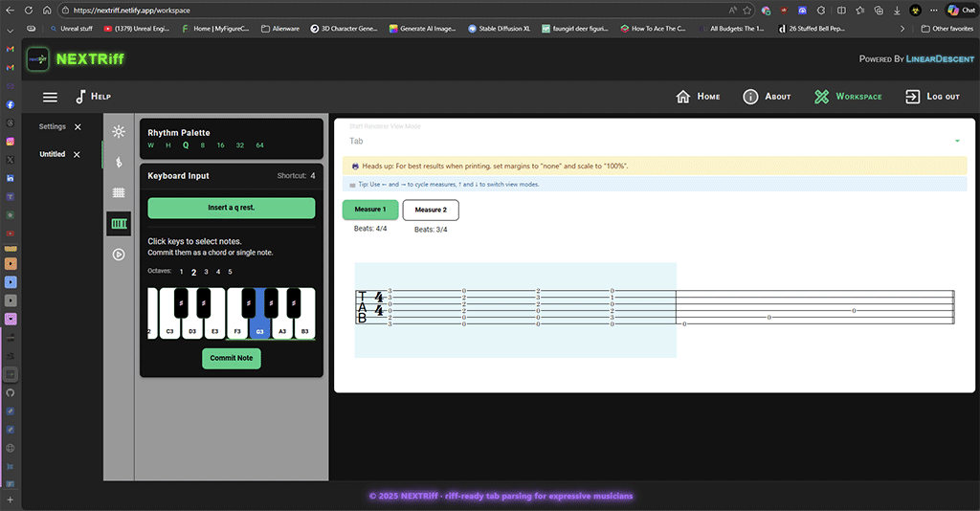Go to the Home nav item
This screenshot has width=980, height=511.
click(698, 97)
